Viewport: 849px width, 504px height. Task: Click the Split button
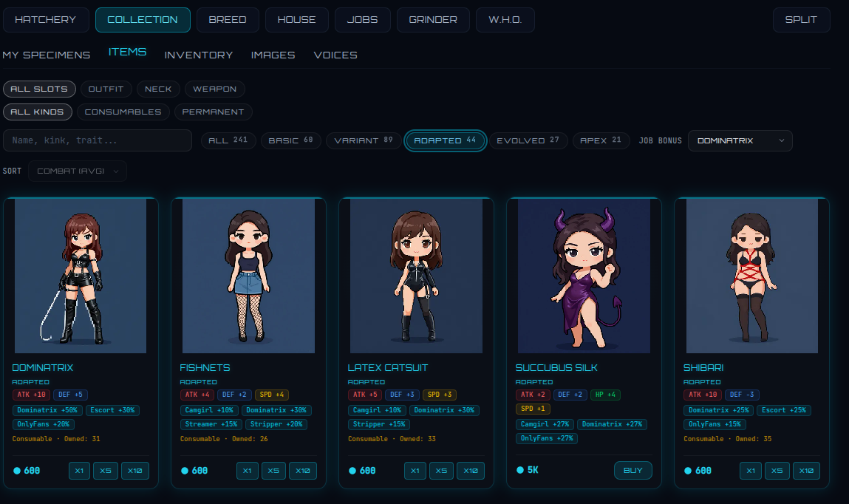[x=802, y=20]
